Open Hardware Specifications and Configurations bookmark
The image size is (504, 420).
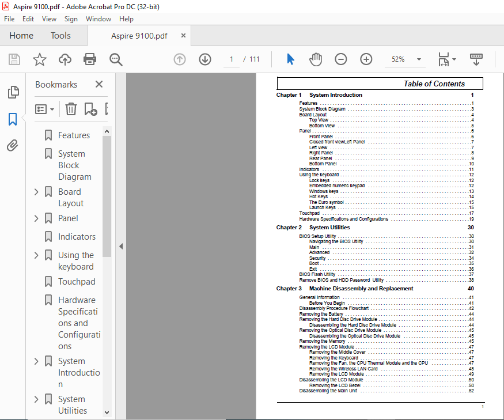[x=79, y=323]
